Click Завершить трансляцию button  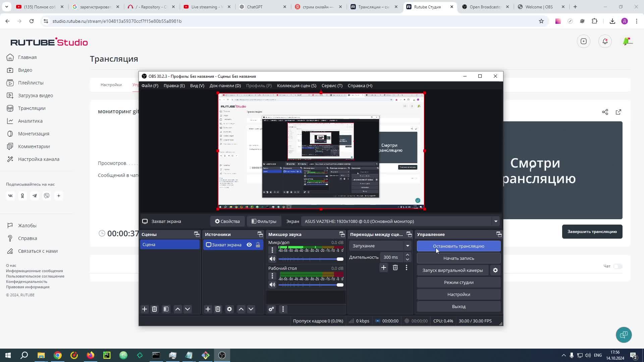[x=592, y=231]
